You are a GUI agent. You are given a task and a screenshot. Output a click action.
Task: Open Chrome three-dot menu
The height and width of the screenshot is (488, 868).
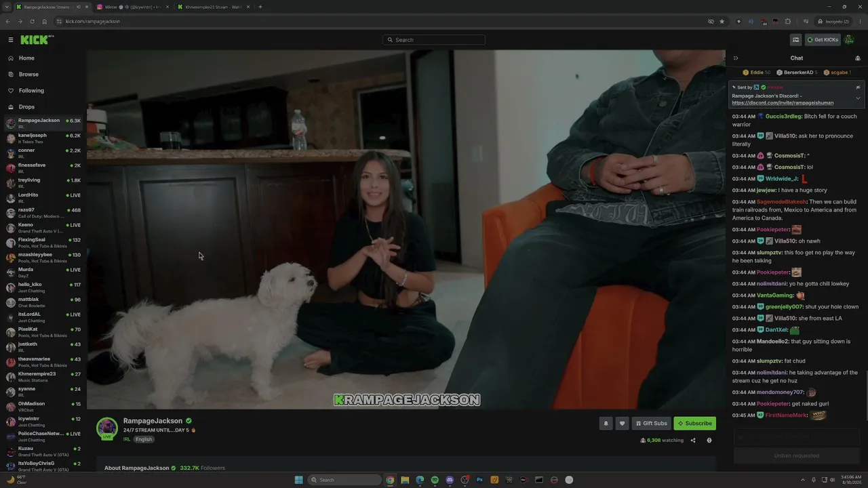[x=860, y=22]
